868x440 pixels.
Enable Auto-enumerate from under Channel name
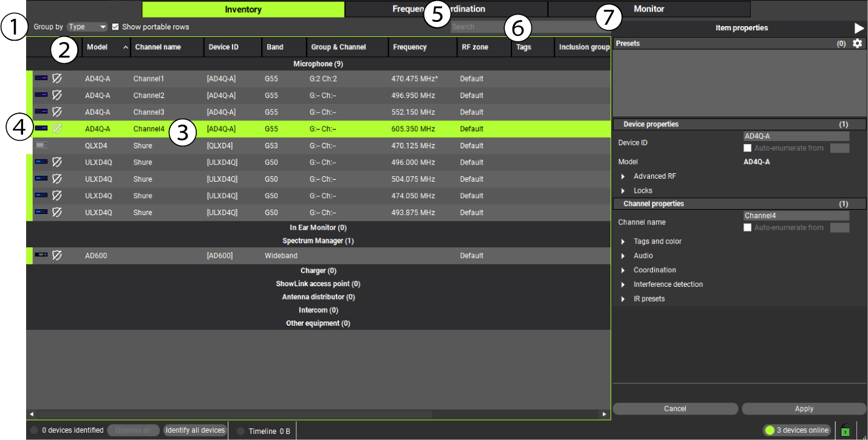(748, 227)
